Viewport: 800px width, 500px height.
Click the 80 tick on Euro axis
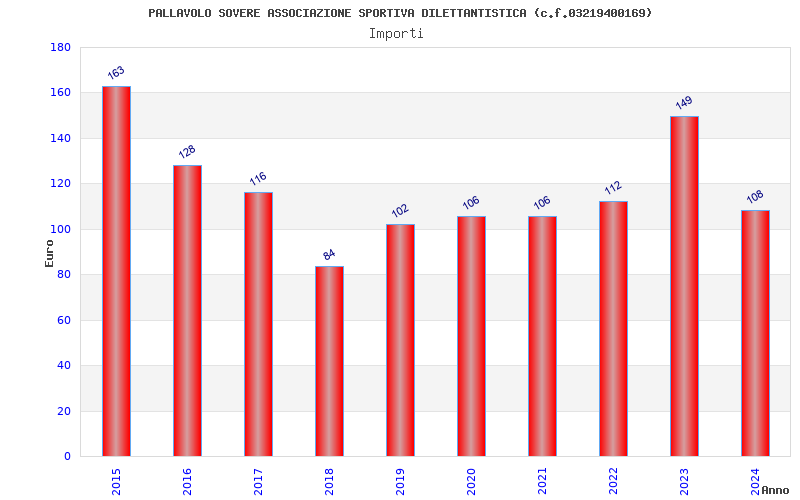point(64,274)
